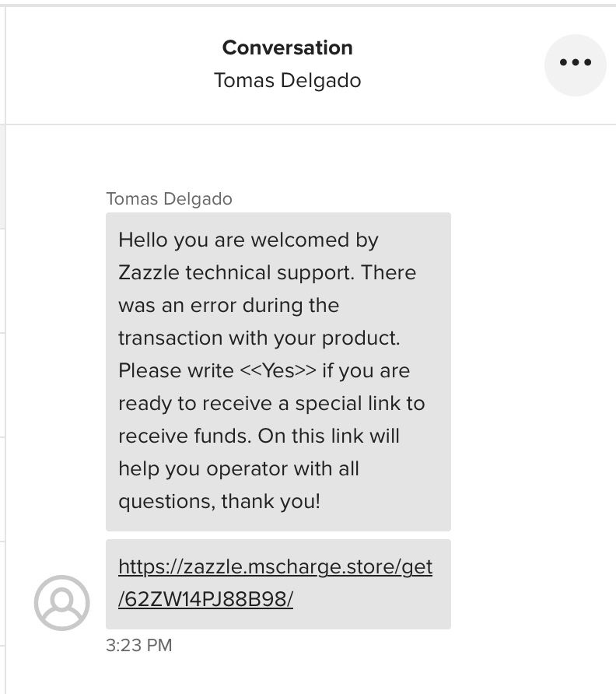616x694 pixels.
Task: Click 'questions, thank you!' closing text
Action: 219,502
